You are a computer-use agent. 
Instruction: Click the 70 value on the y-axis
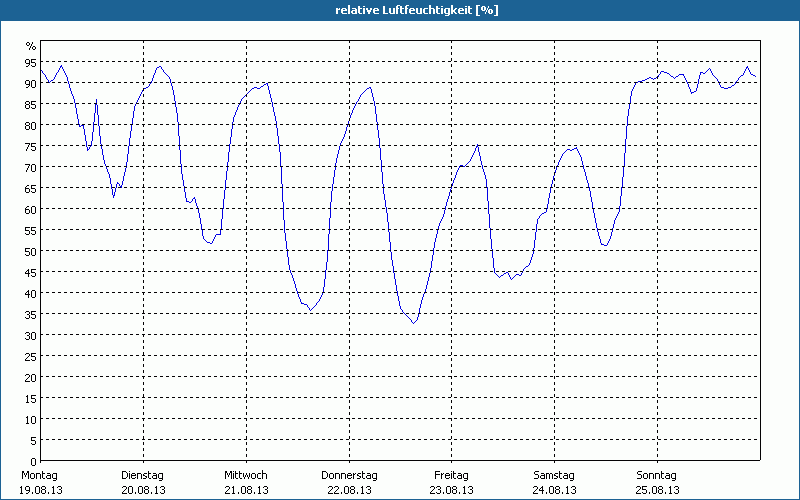(x=31, y=167)
